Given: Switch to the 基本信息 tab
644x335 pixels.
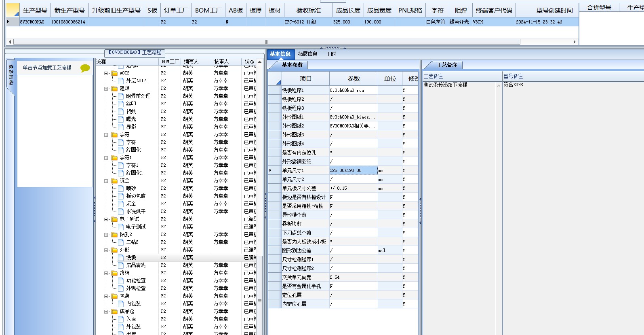Looking at the screenshot, I should pos(280,54).
